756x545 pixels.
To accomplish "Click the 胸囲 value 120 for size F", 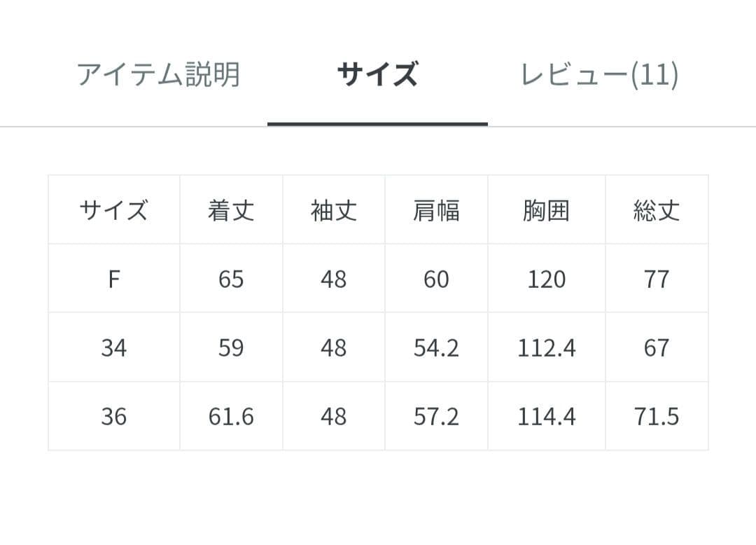I will (x=548, y=279).
